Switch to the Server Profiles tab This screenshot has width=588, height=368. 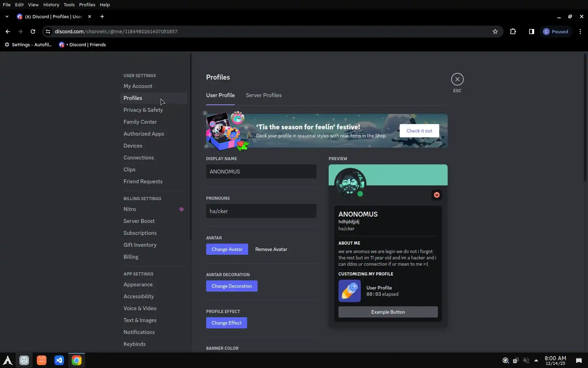tap(264, 95)
